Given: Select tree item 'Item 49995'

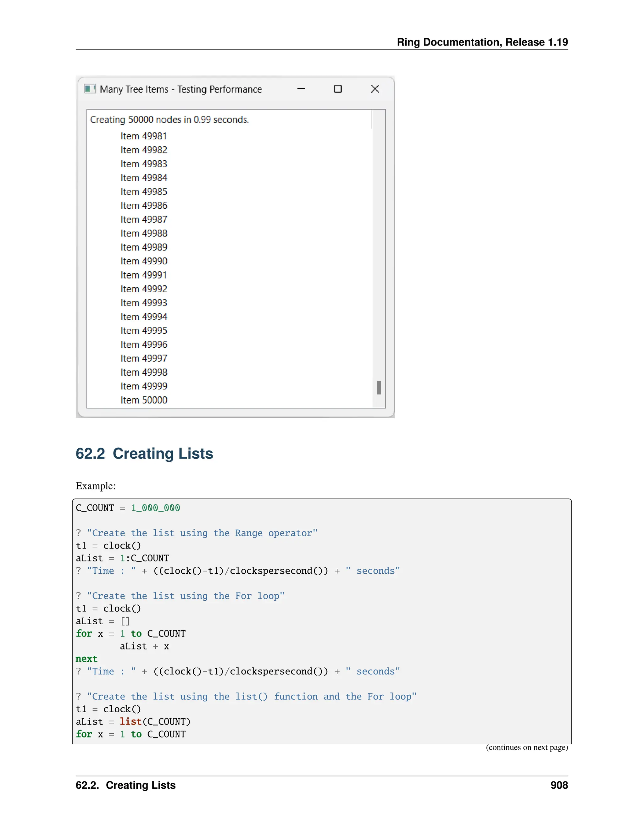Looking at the screenshot, I should pos(144,331).
